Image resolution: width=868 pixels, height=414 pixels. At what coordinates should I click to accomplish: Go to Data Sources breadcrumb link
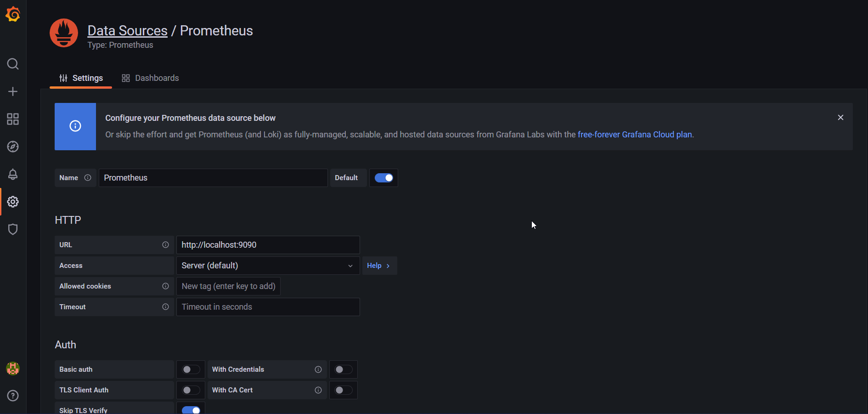point(127,30)
